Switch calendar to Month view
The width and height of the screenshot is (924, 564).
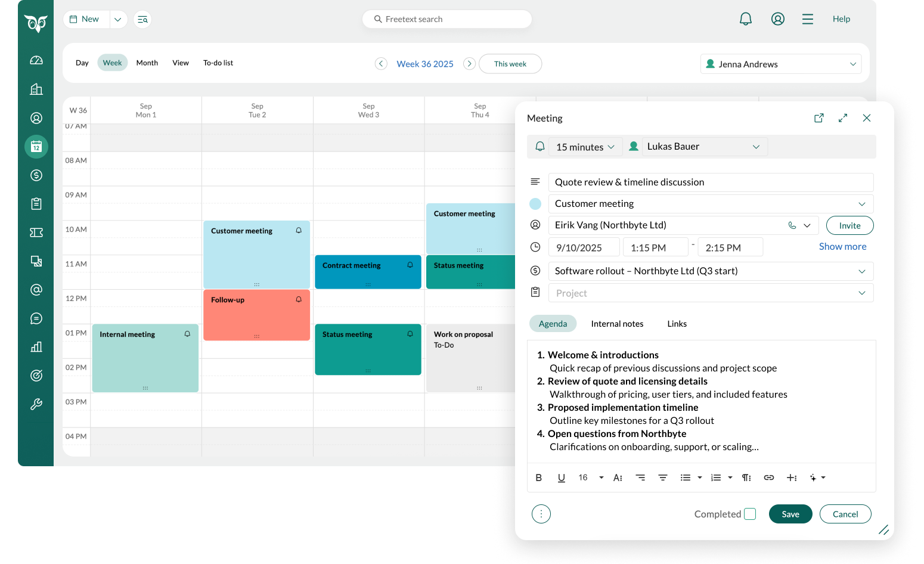pyautogui.click(x=147, y=63)
